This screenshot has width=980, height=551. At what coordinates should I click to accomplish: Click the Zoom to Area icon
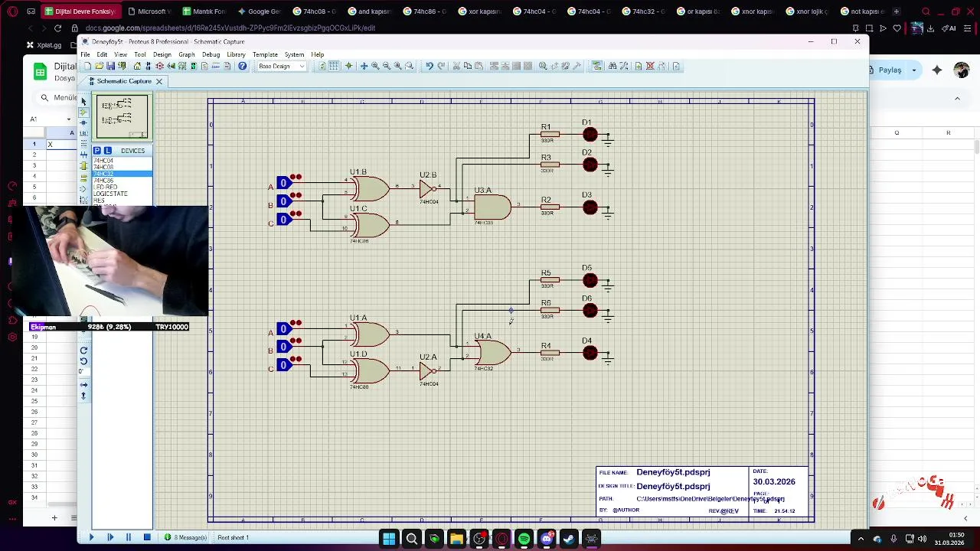(x=409, y=66)
